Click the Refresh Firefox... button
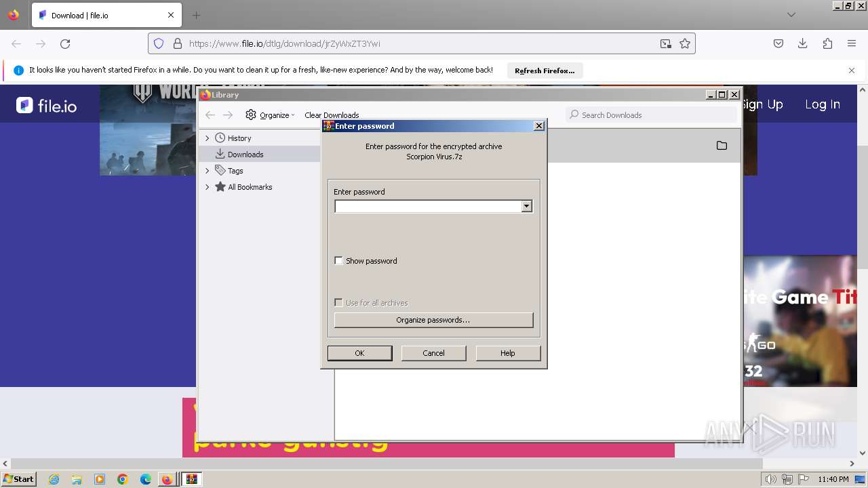The height and width of the screenshot is (488, 868). pyautogui.click(x=545, y=70)
